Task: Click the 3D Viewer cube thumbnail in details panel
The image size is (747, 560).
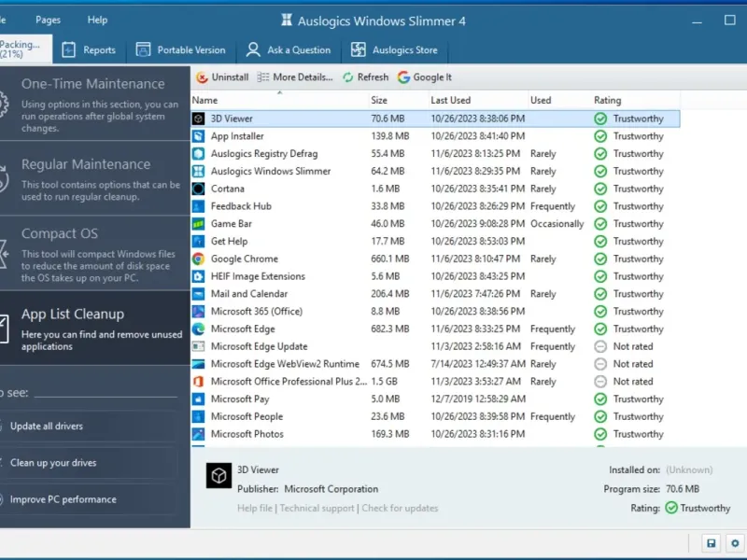Action: (218, 475)
